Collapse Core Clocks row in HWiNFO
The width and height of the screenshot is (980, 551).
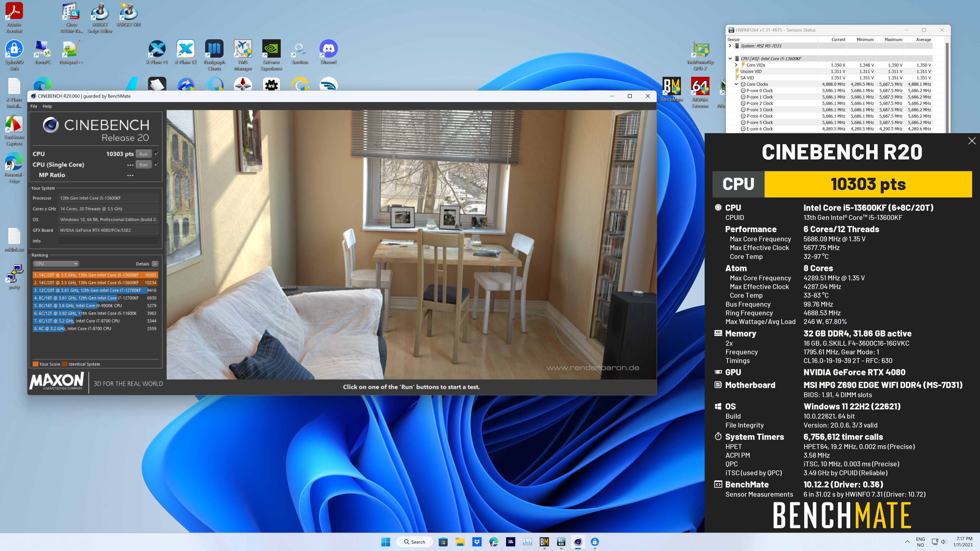[736, 84]
